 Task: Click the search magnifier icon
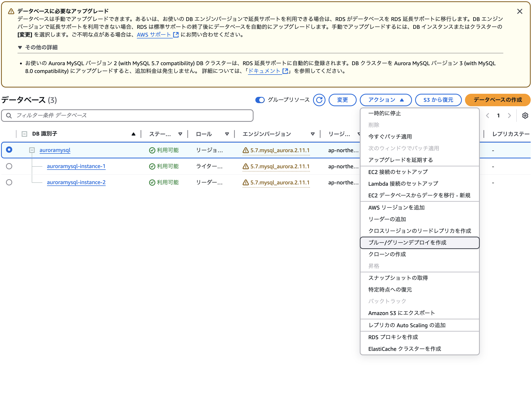tap(9, 116)
